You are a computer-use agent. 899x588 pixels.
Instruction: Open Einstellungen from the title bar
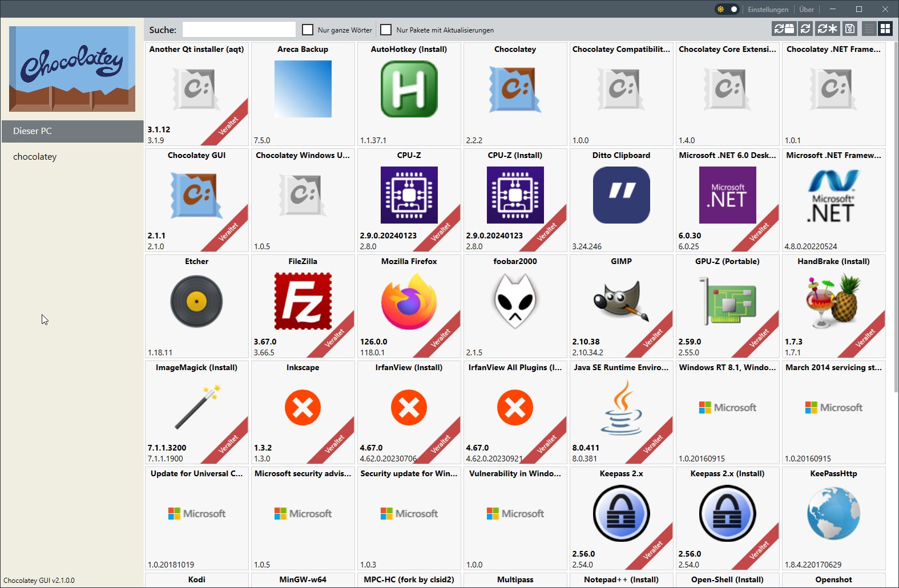pos(768,10)
